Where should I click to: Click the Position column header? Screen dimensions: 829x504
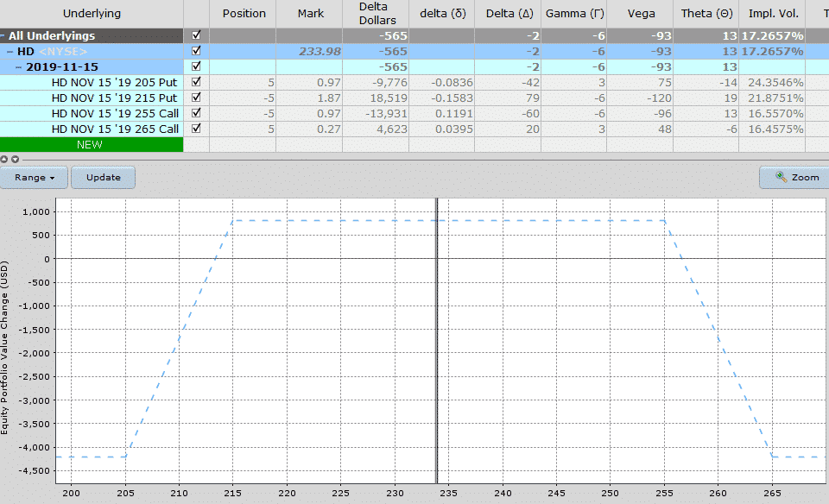pyautogui.click(x=244, y=13)
